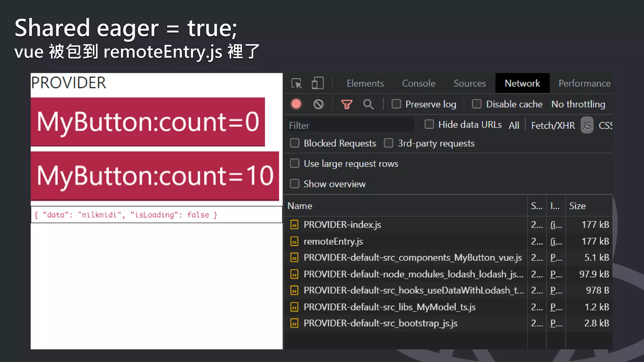Enable the Disable cache checkbox
644x362 pixels.
coord(477,104)
